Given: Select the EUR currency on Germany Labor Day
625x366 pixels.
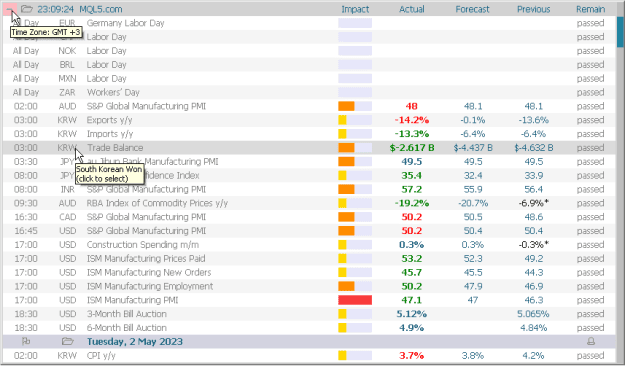Looking at the screenshot, I should tap(67, 23).
